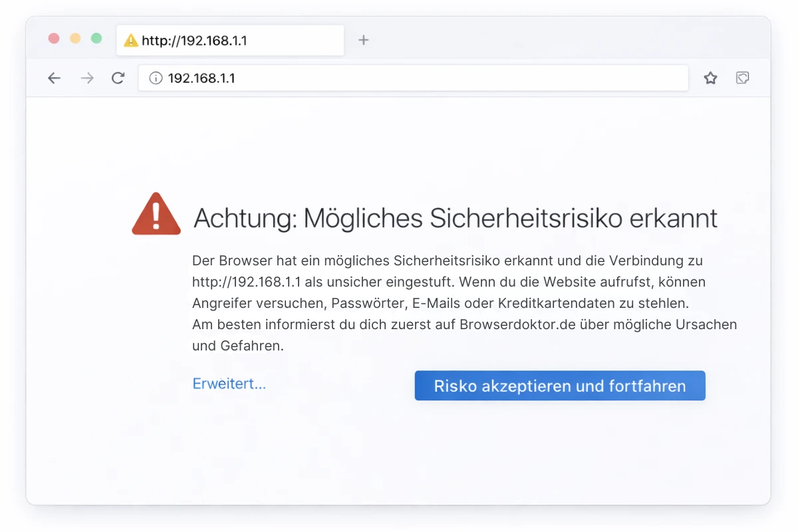This screenshot has width=798, height=532.
Task: Click the red traffic light button
Action: (x=54, y=39)
